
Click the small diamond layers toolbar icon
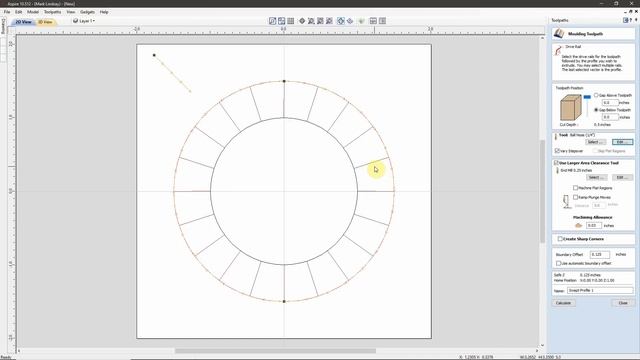(350, 21)
